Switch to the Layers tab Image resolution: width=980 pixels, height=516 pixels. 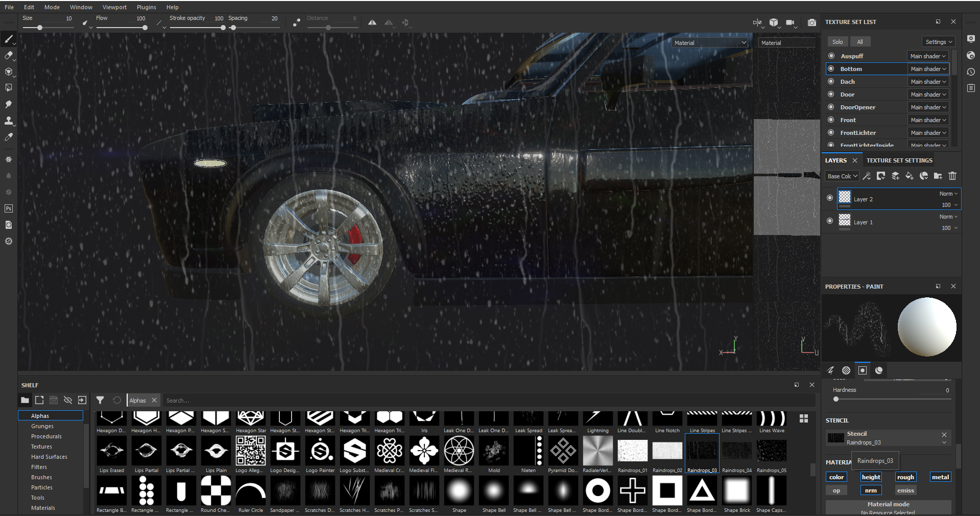(836, 160)
